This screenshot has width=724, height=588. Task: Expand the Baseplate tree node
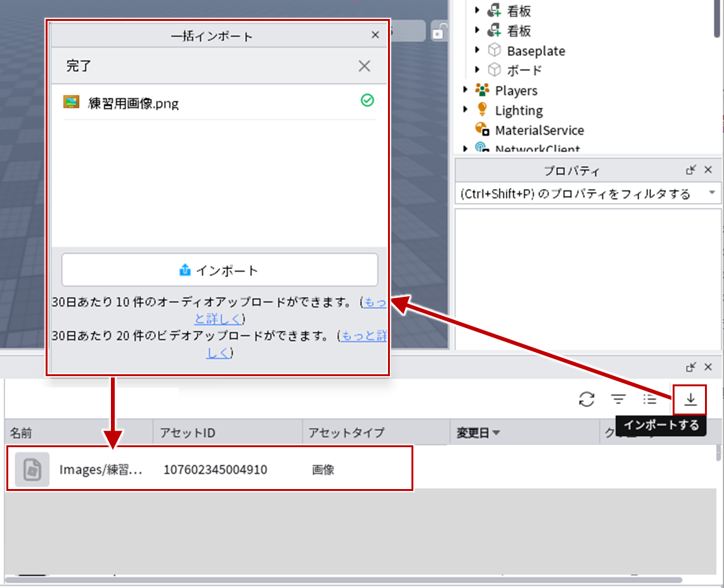pos(477,49)
